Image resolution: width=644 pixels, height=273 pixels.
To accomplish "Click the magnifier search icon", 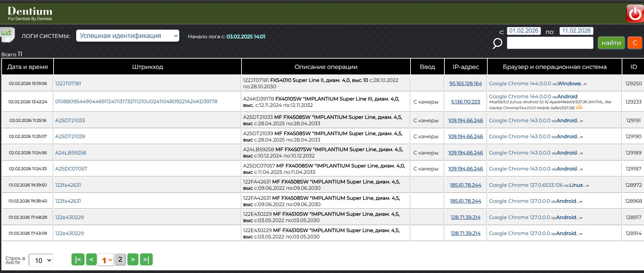I will [x=497, y=43].
